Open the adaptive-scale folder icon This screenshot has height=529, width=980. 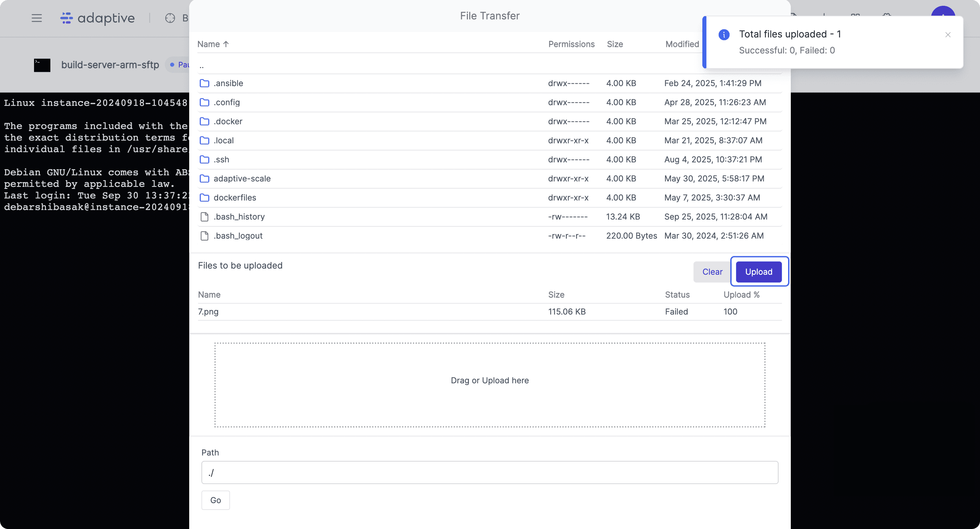point(204,178)
